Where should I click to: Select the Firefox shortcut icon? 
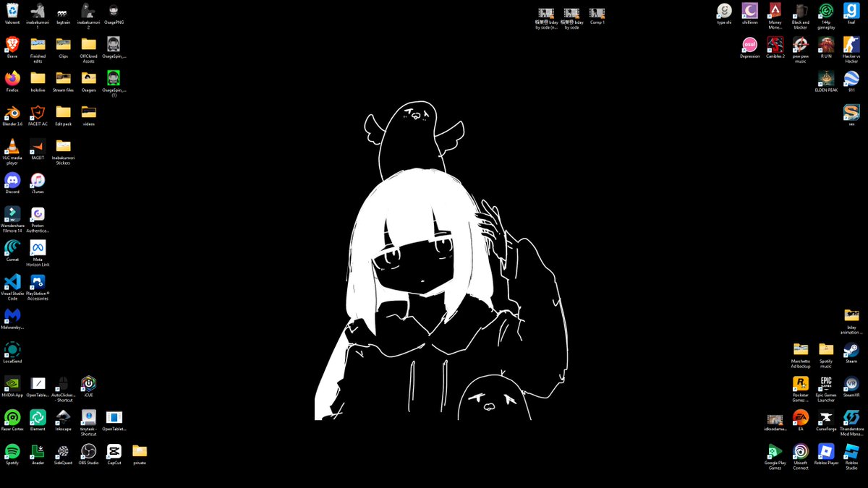coord(12,78)
